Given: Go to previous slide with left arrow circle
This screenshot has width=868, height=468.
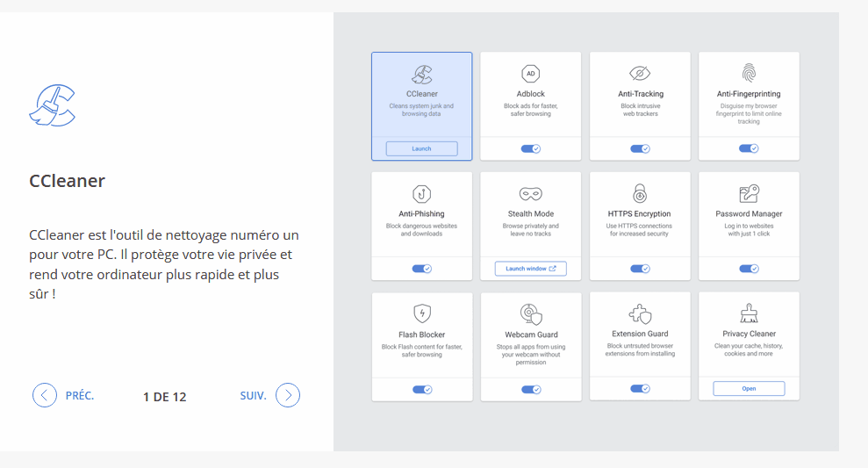Looking at the screenshot, I should (44, 395).
